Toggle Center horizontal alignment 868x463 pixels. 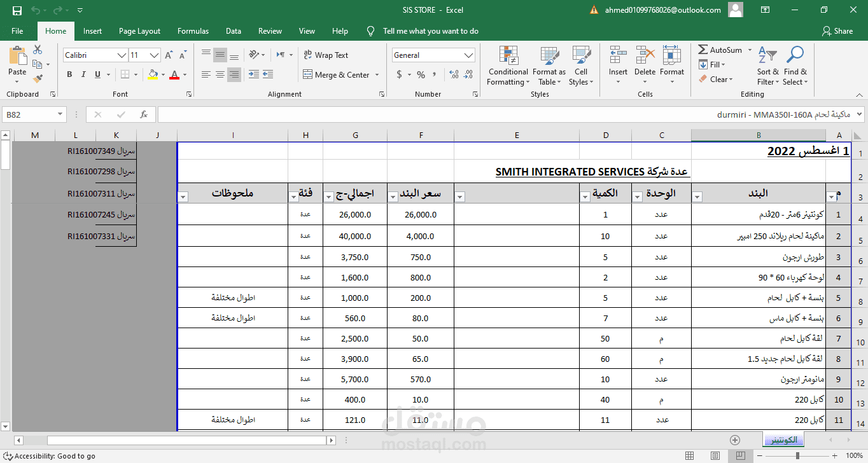tap(220, 75)
